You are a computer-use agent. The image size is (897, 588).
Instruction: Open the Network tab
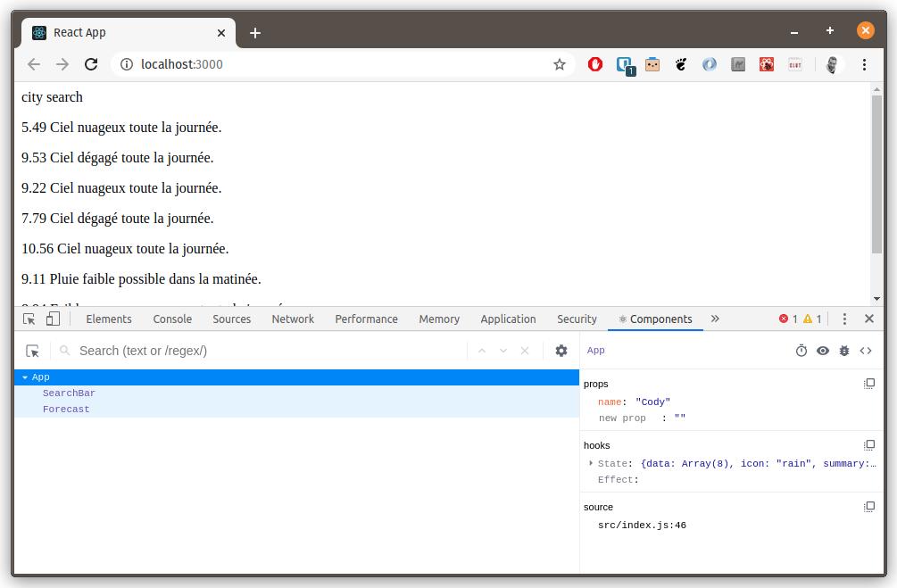[x=293, y=319]
